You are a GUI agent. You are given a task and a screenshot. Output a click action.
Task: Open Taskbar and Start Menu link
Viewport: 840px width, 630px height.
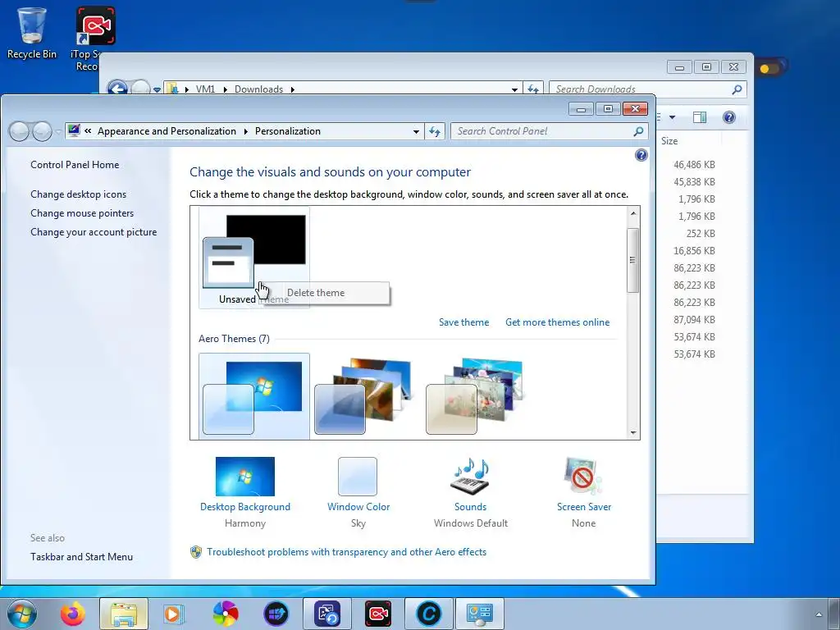tap(81, 557)
